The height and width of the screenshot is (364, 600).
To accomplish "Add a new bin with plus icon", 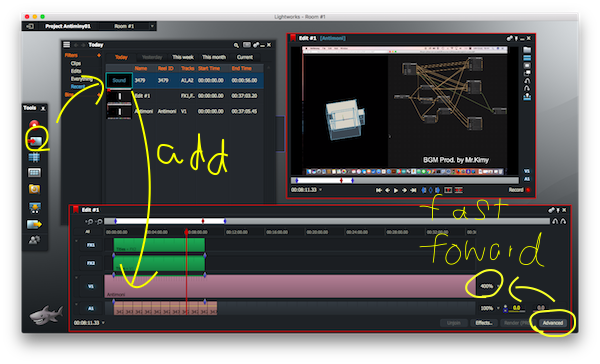I will point(99,95).
